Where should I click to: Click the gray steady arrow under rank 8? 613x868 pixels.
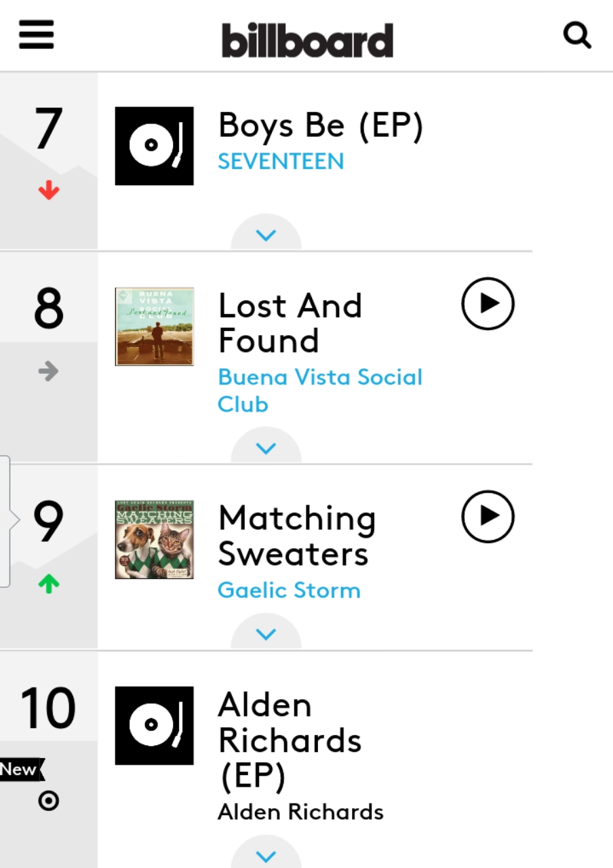(49, 371)
